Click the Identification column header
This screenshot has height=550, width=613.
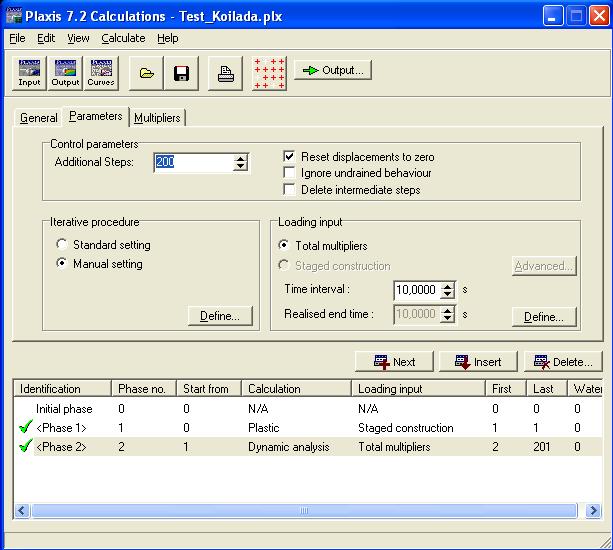63,389
